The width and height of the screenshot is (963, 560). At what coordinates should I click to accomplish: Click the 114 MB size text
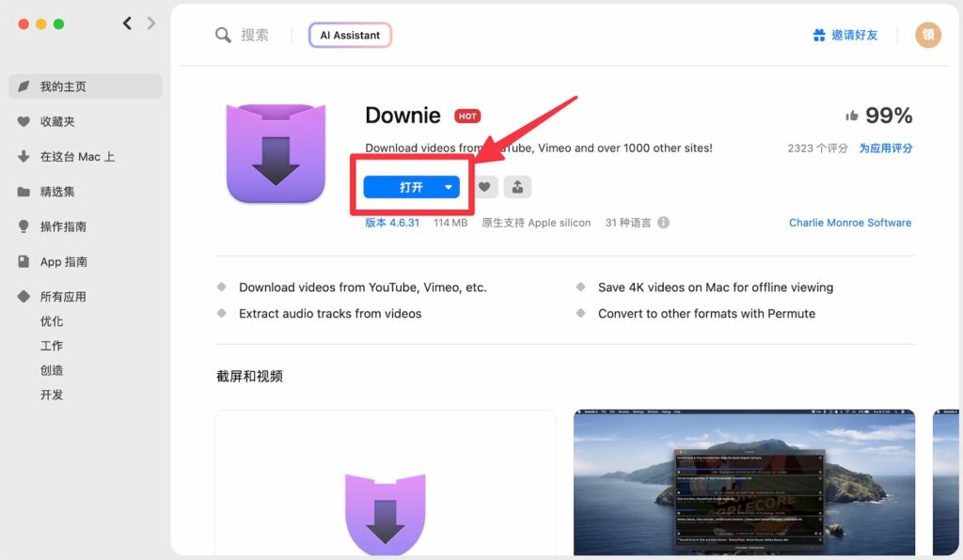(450, 223)
